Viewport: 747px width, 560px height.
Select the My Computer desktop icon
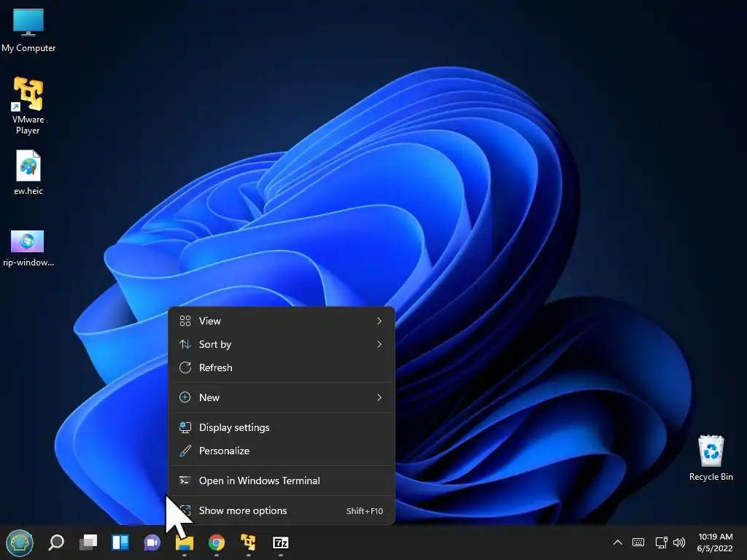click(28, 29)
